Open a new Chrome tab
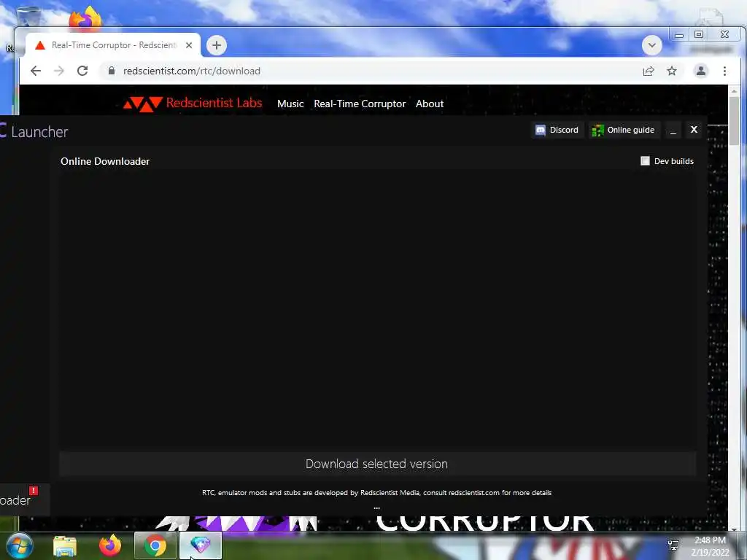Image resolution: width=747 pixels, height=560 pixels. tap(216, 45)
